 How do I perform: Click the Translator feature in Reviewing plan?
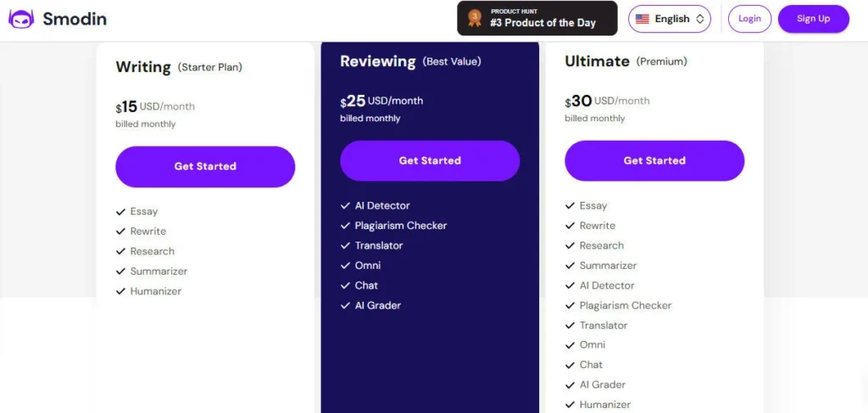pyautogui.click(x=379, y=246)
